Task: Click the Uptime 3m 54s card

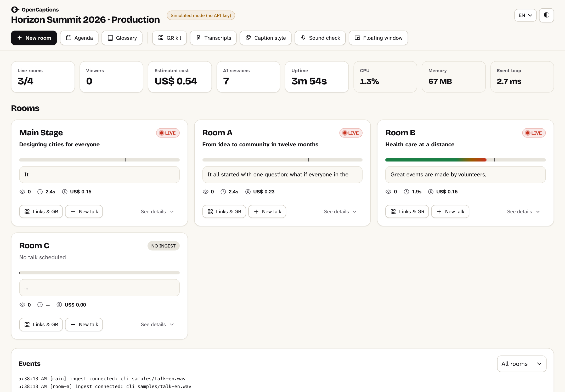Action: (317, 77)
